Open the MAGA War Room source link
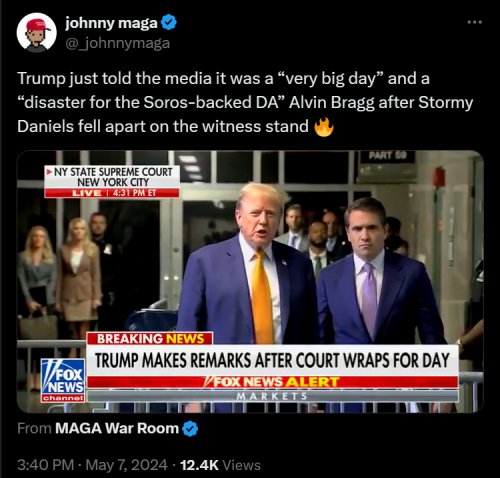 point(117,429)
